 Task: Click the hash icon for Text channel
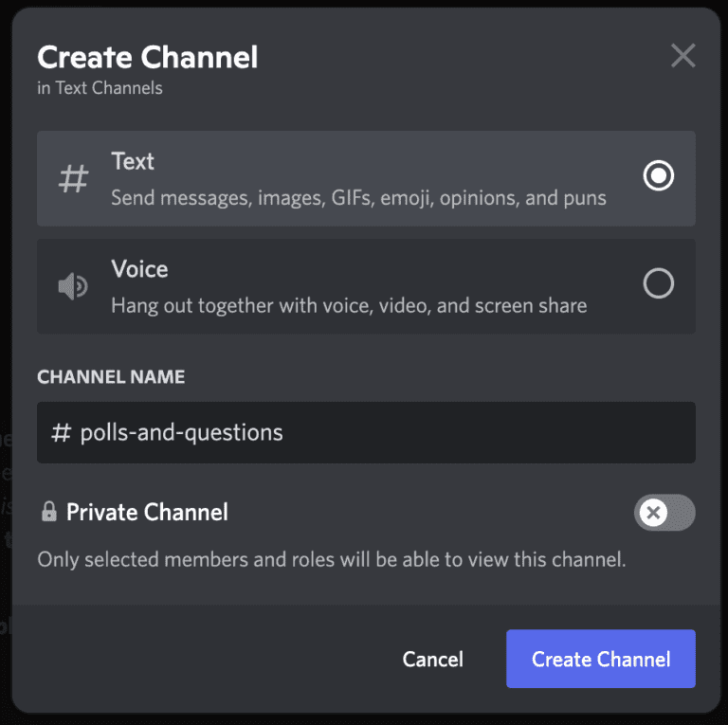pos(73,178)
